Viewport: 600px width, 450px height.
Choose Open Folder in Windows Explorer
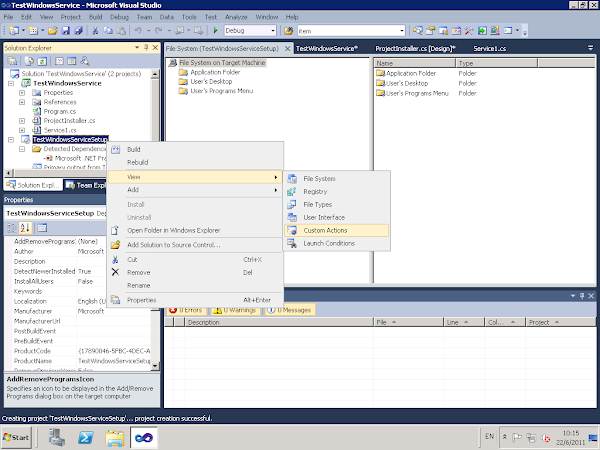coord(196,230)
